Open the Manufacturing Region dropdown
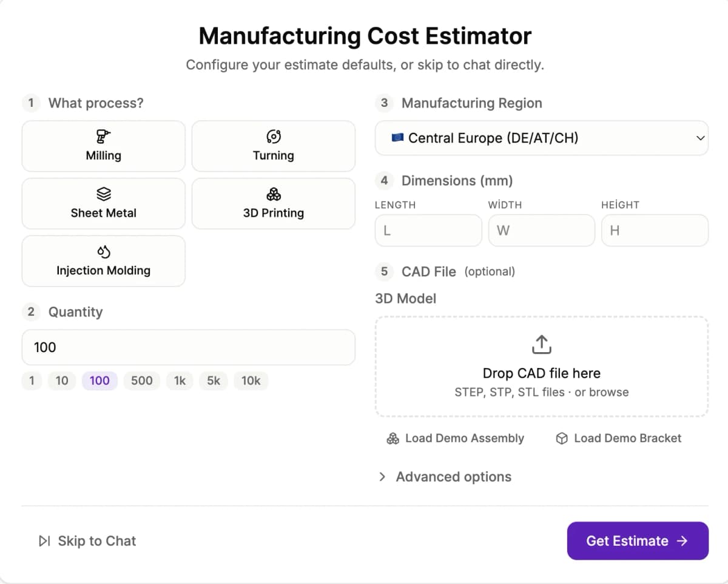Image resolution: width=728 pixels, height=584 pixels. [542, 138]
